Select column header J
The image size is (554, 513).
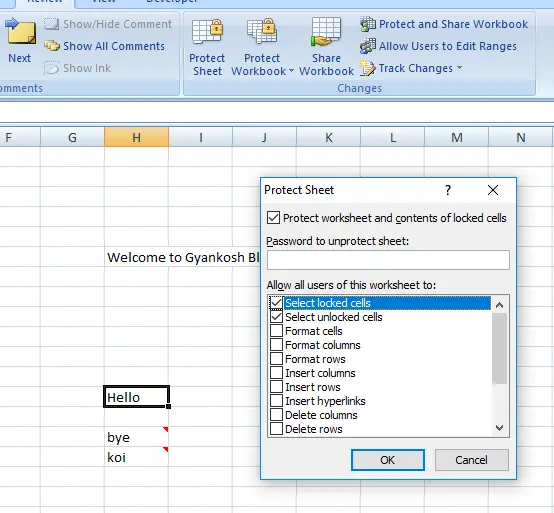[264, 137]
